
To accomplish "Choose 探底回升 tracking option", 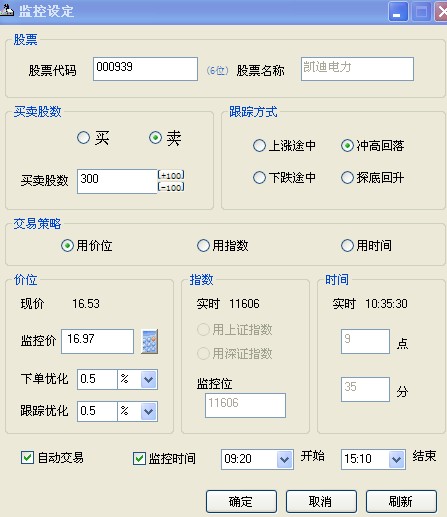I will (347, 178).
